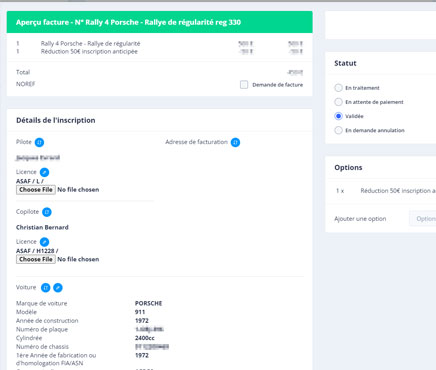Select the En demande annulation status
The width and height of the screenshot is (436, 370).
338,130
